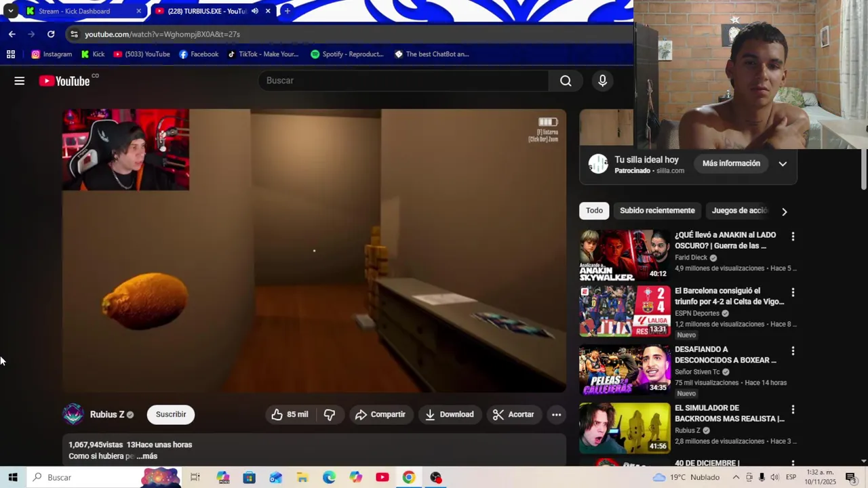Viewport: 868px width, 488px height.
Task: Open the browser tab search dropdown
Action: tap(10, 11)
